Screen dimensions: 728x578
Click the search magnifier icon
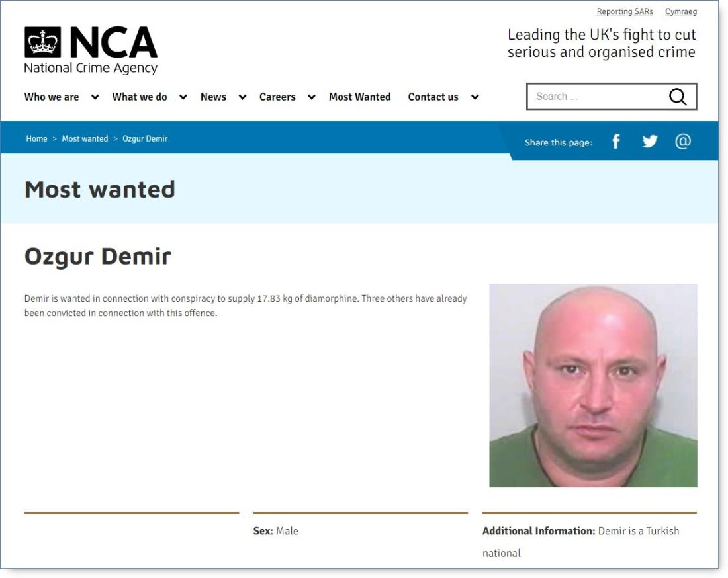(x=678, y=97)
